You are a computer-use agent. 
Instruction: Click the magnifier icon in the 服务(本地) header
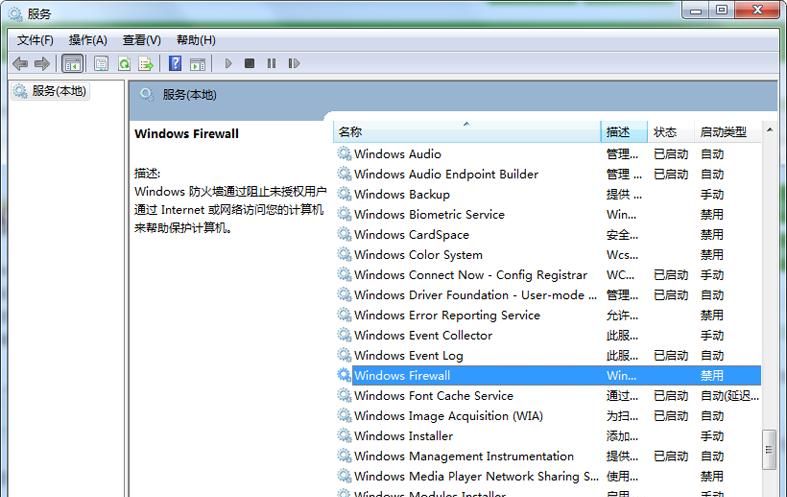click(x=146, y=94)
